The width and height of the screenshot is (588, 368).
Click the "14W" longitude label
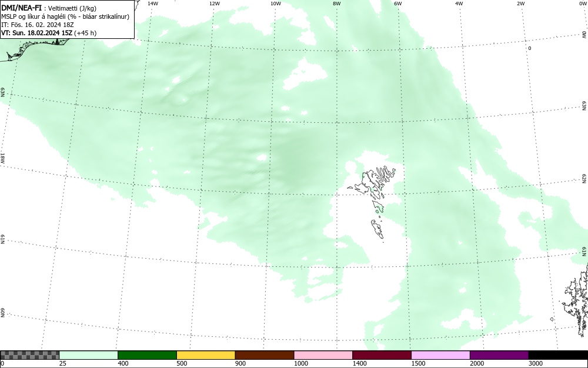pyautogui.click(x=153, y=4)
